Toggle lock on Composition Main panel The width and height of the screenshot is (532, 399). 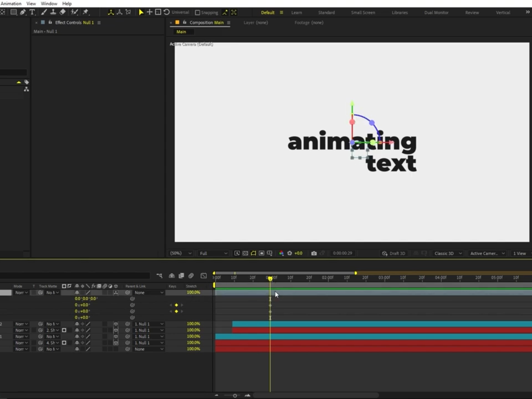click(185, 22)
